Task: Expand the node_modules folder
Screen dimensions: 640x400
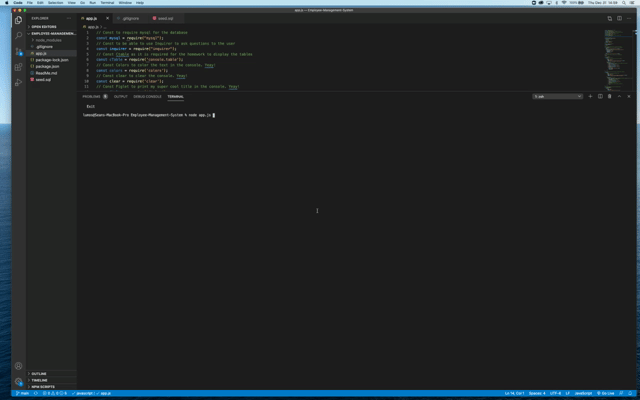Action: 51,40
